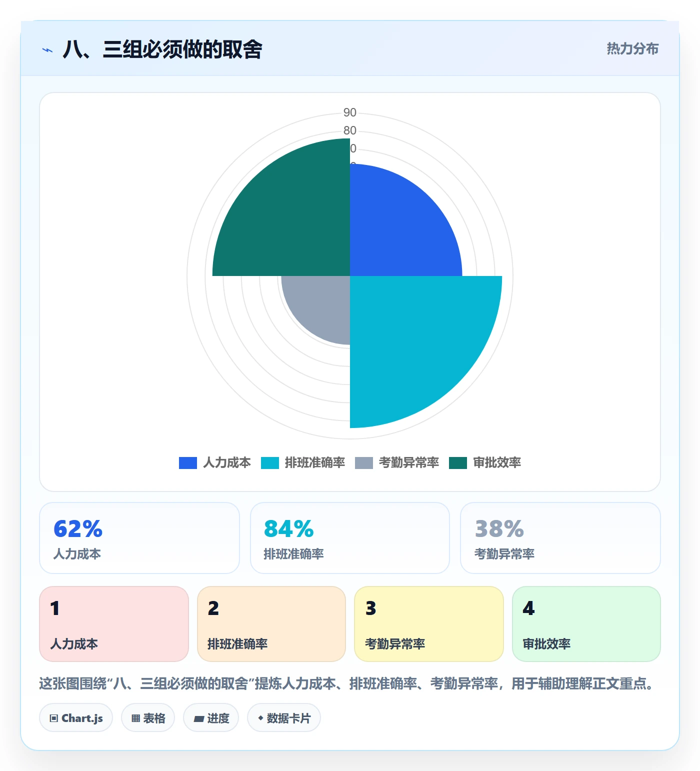Open the pink card numbered 1 人力成本

point(114,624)
